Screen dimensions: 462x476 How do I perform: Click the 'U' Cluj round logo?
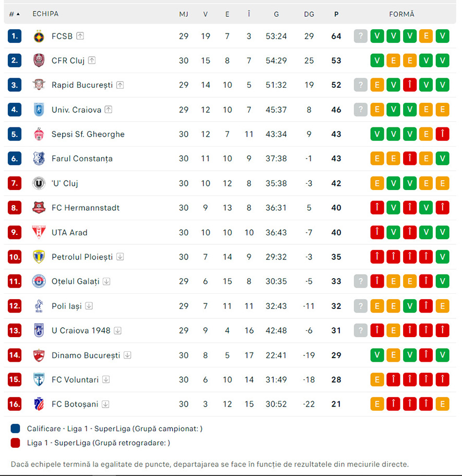coord(39,183)
